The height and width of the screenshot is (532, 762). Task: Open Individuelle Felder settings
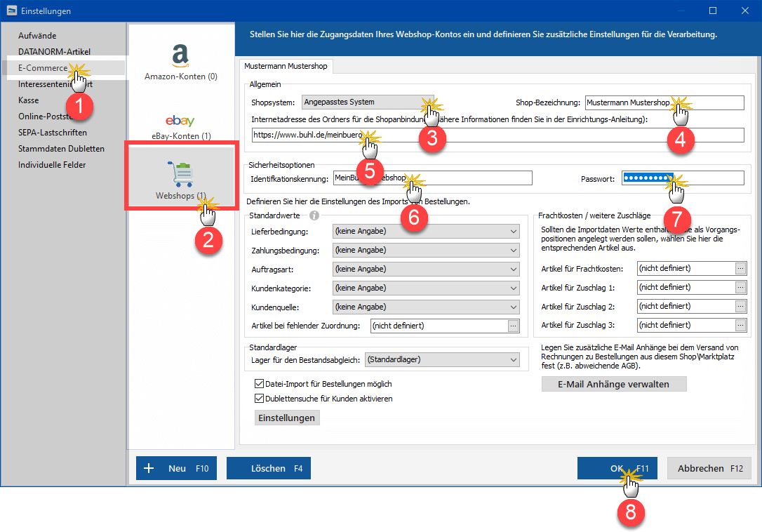tap(52, 164)
